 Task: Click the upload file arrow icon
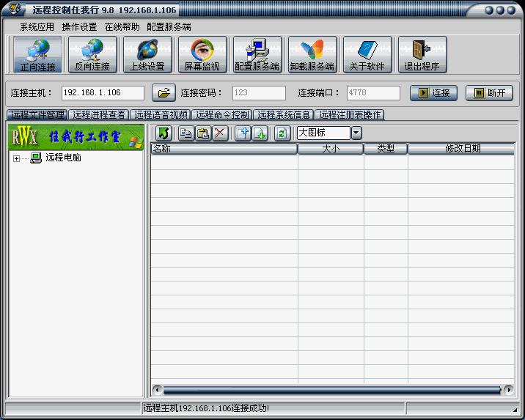pos(243,133)
